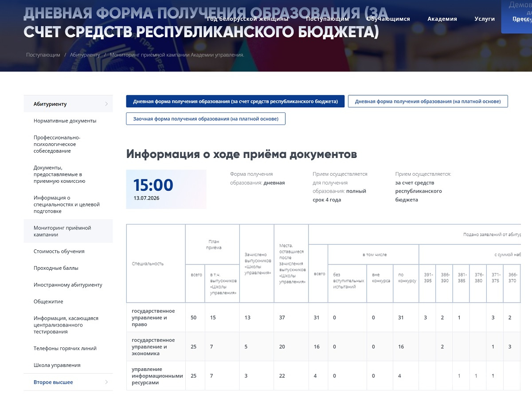Open the centralized testing information link
The image size is (532, 394).
(66, 325)
